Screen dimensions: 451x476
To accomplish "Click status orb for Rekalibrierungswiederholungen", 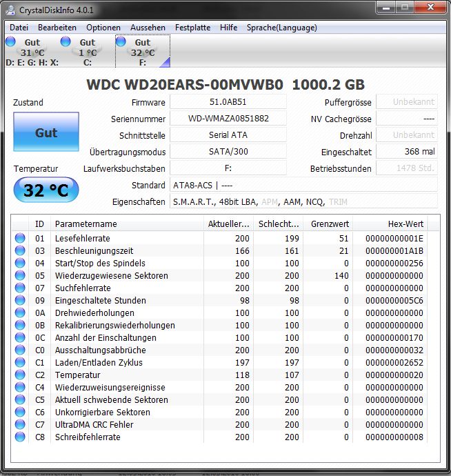I will click(x=20, y=325).
